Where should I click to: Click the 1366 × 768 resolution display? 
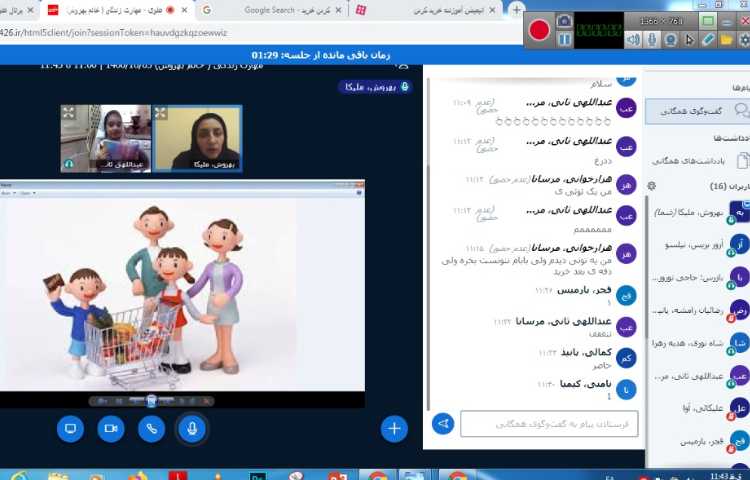coord(662,21)
